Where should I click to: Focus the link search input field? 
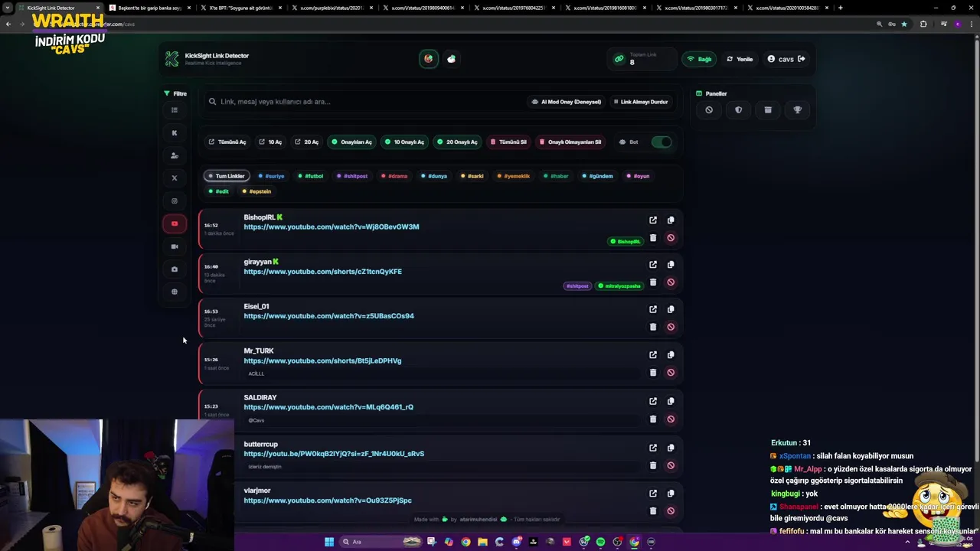pos(364,102)
